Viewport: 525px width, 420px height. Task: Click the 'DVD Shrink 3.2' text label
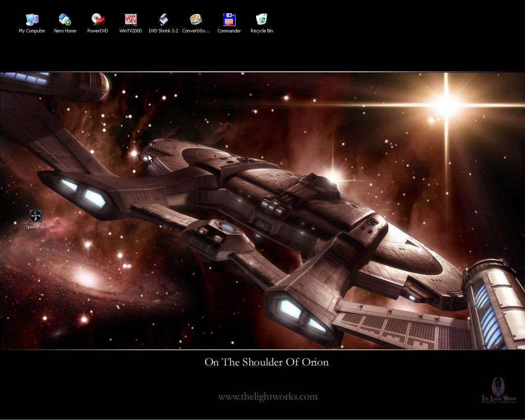(x=163, y=31)
